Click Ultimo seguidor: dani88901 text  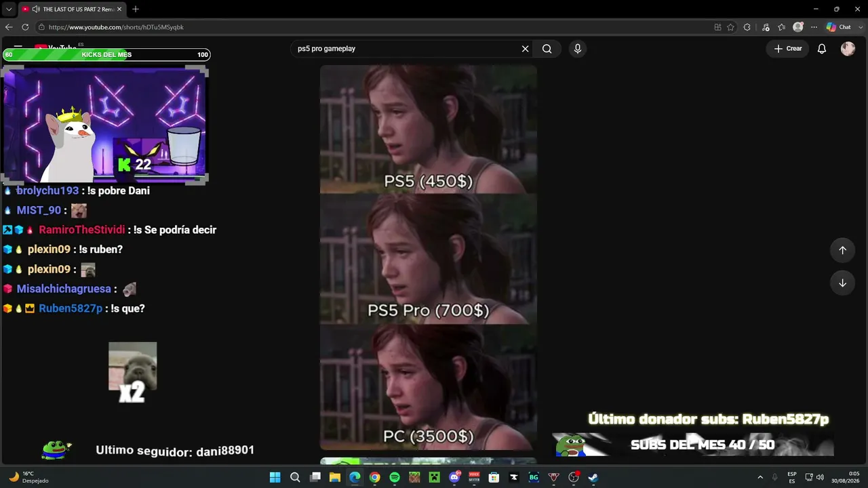click(x=175, y=451)
